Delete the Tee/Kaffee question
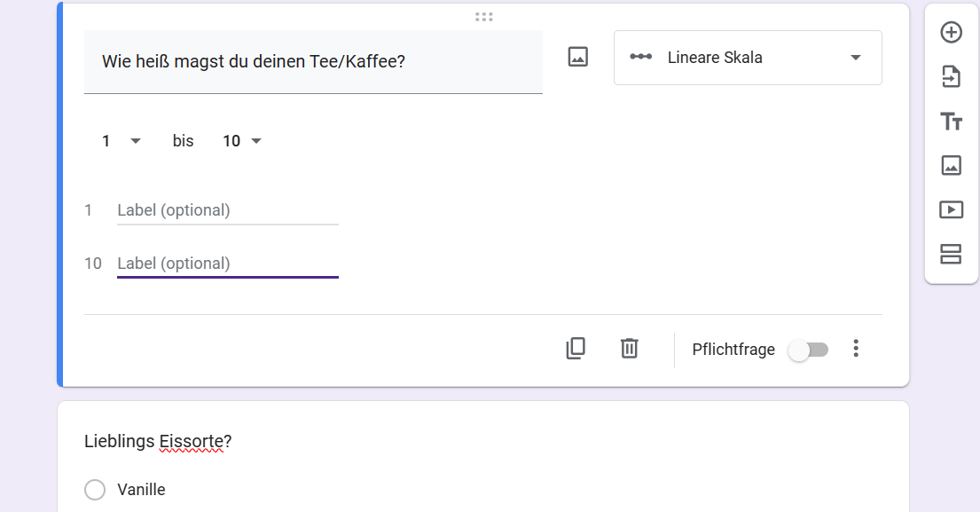Screen dimensions: 980x512 pos(629,349)
